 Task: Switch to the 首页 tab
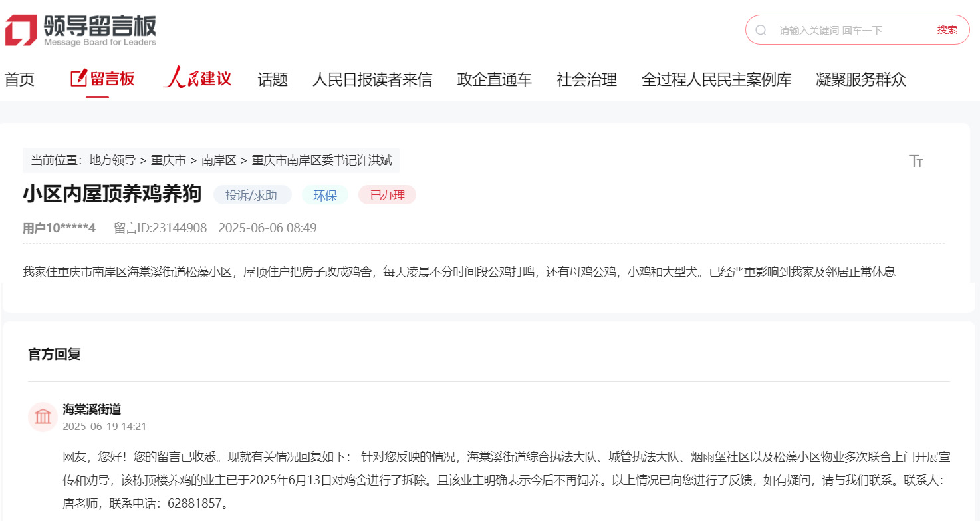19,79
